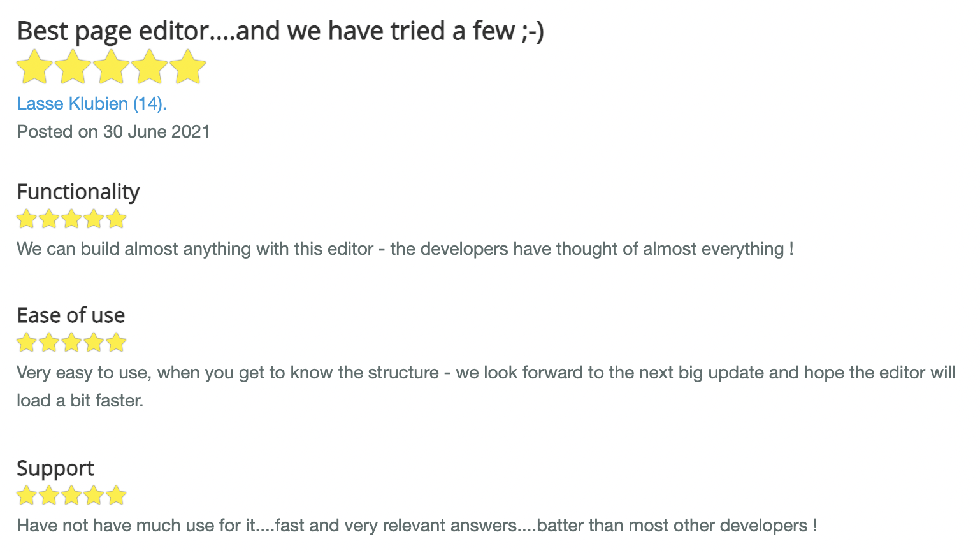Click the third large overall rating star
This screenshot has height=553, width=980.
111,68
